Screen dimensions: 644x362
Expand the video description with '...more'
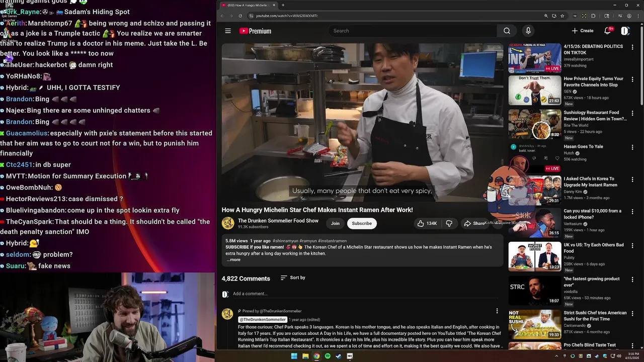coord(233,260)
